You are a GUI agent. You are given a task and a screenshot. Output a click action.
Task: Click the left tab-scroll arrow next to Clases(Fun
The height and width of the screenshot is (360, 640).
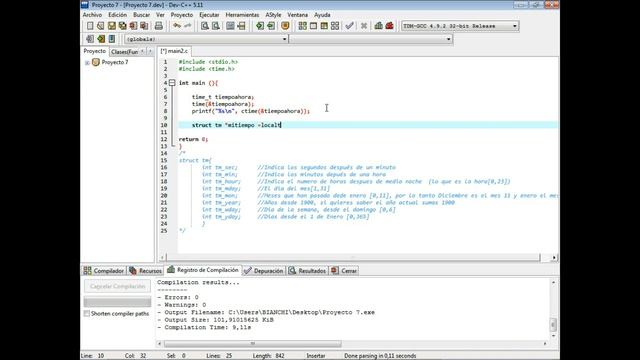click(x=142, y=51)
